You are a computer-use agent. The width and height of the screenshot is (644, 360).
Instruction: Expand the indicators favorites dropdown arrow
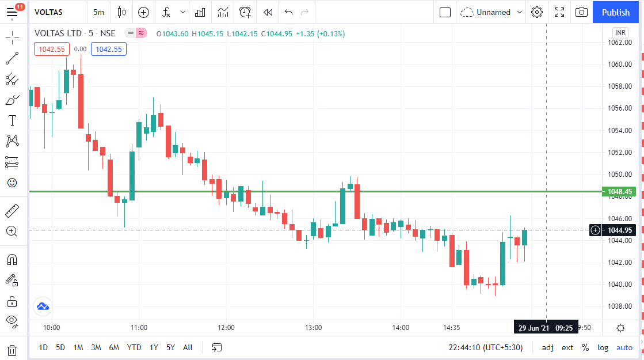183,12
